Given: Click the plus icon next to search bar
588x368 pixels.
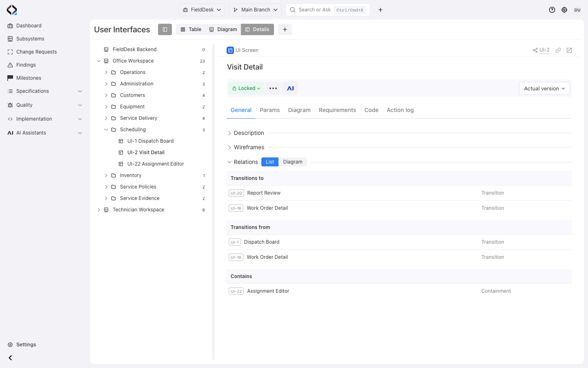Looking at the screenshot, I should click(x=381, y=10).
